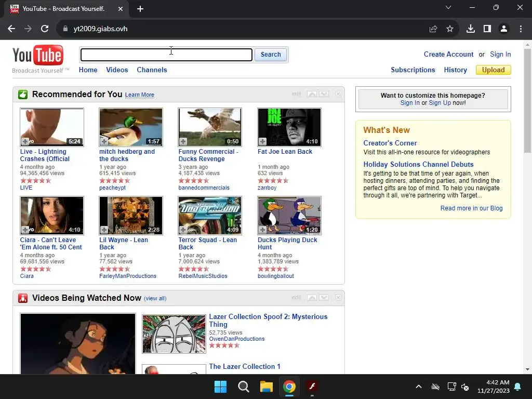Open Creator's Corner link
This screenshot has height=399, width=532.
click(x=390, y=143)
